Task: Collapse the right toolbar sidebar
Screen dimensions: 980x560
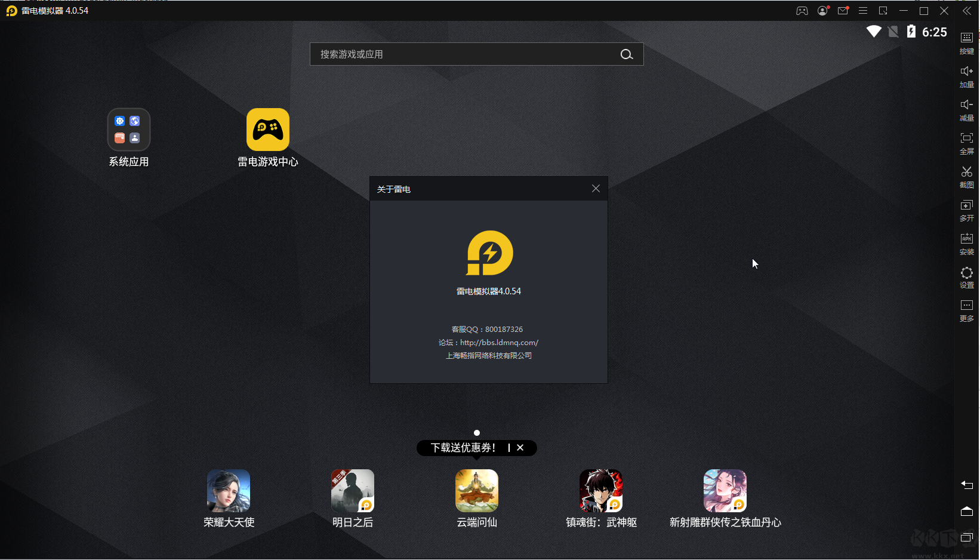Action: point(967,10)
